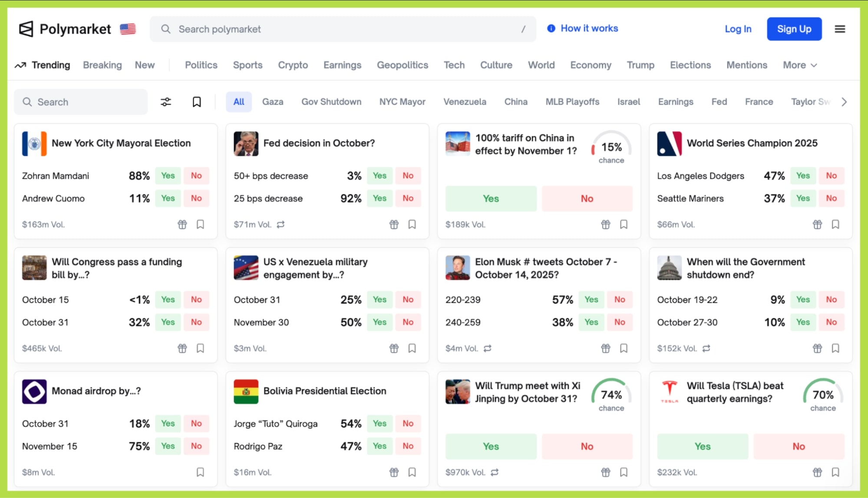Click the US flag language icon
This screenshot has width=868, height=498.
[x=128, y=29]
